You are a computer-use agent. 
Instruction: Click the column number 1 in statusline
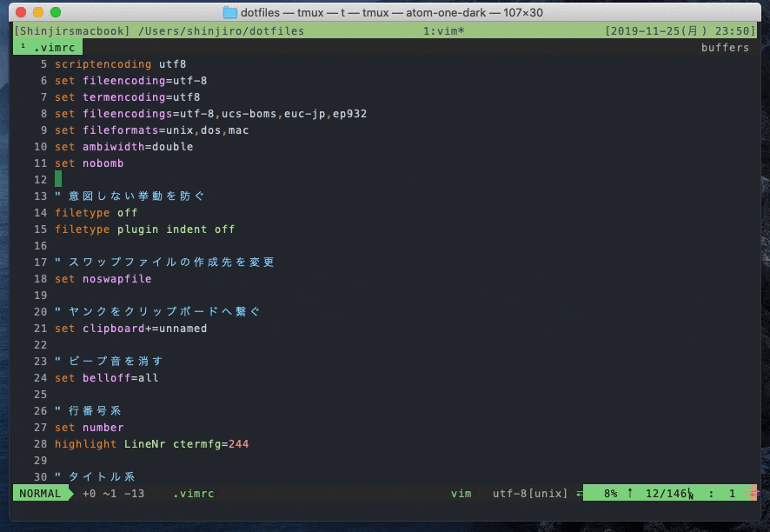click(x=732, y=493)
